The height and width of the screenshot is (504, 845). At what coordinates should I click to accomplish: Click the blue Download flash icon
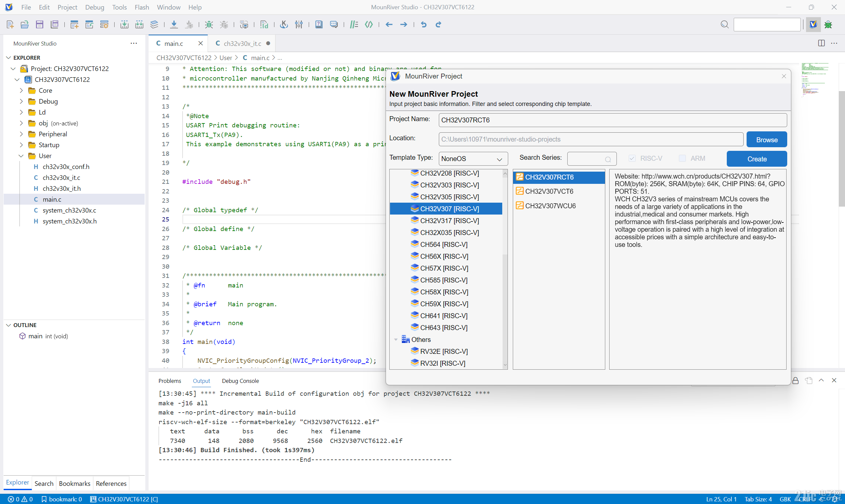pyautogui.click(x=174, y=24)
